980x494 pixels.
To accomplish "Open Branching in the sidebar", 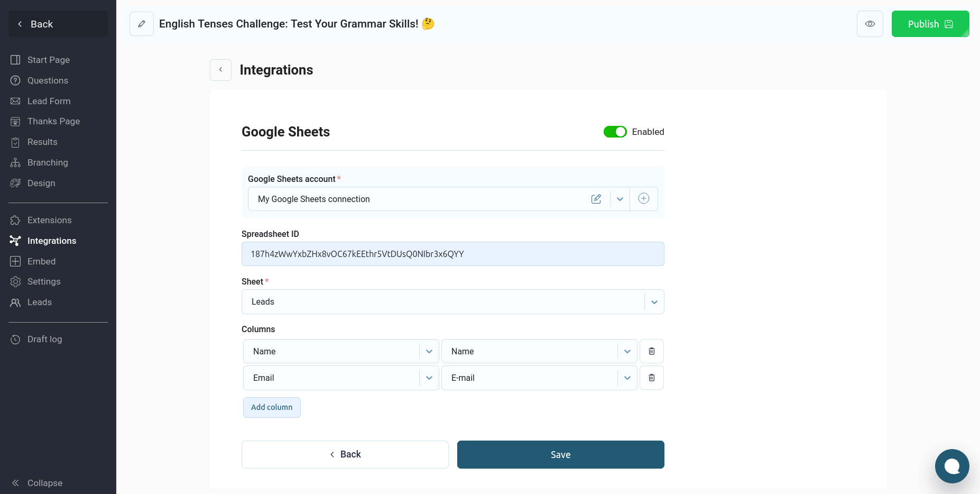I will pos(48,162).
